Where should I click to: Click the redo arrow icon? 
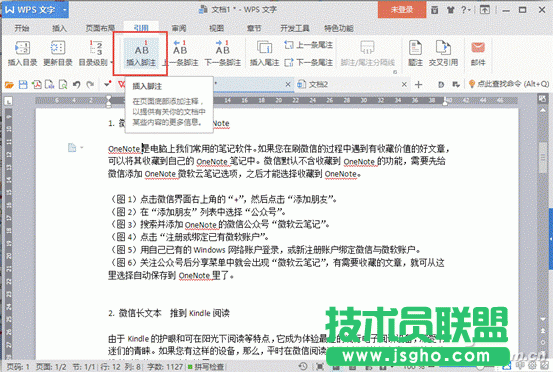(x=90, y=85)
